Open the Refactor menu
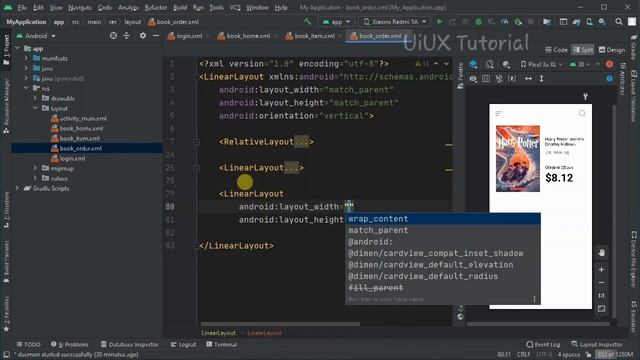 156,7
